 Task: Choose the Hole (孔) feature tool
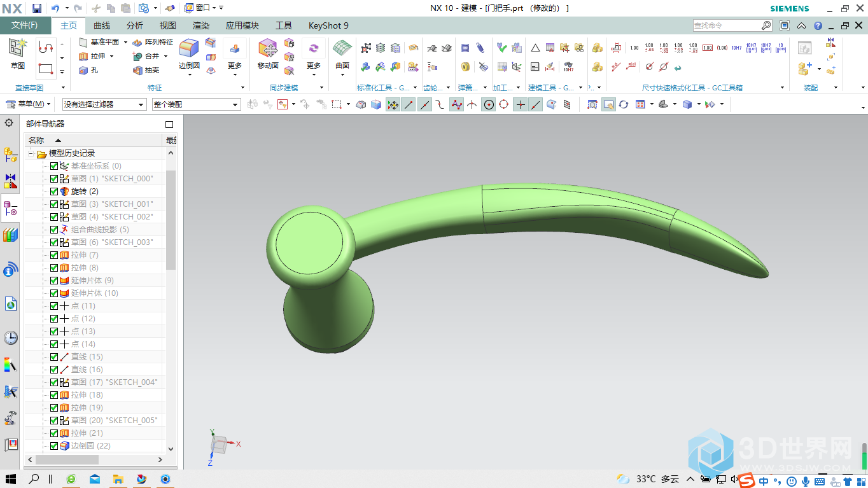coord(88,70)
